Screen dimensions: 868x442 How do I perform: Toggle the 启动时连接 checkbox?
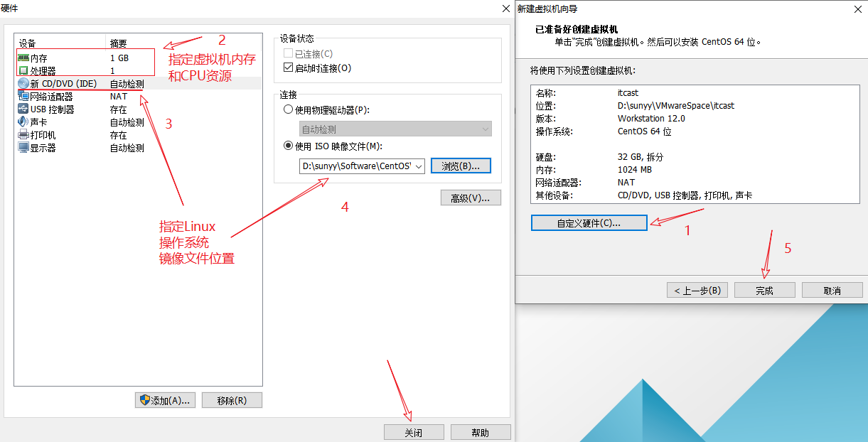pos(289,68)
